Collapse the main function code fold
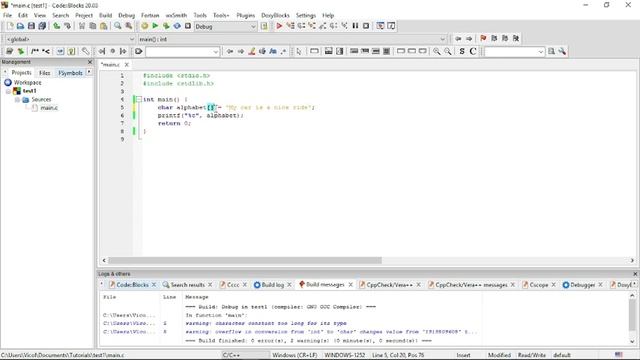 point(139,99)
